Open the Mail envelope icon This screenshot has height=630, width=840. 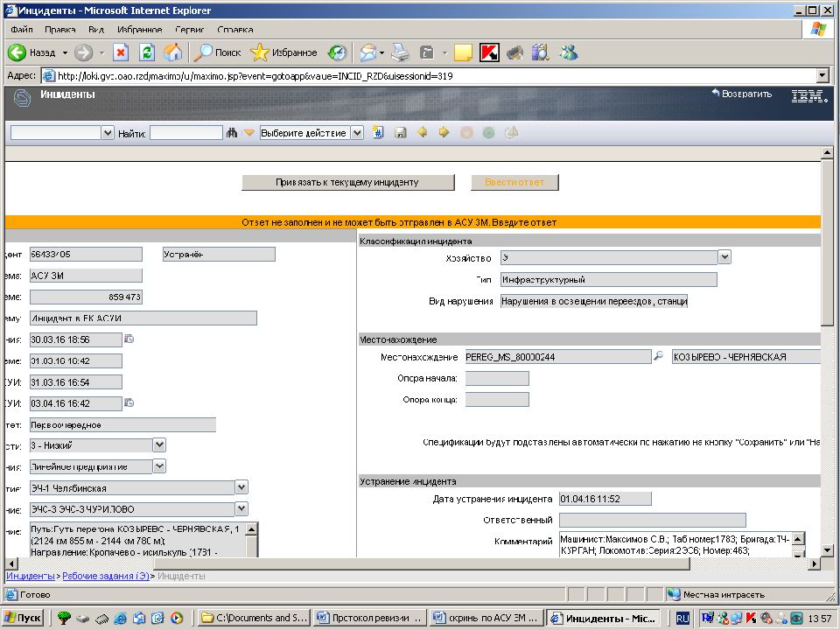367,52
